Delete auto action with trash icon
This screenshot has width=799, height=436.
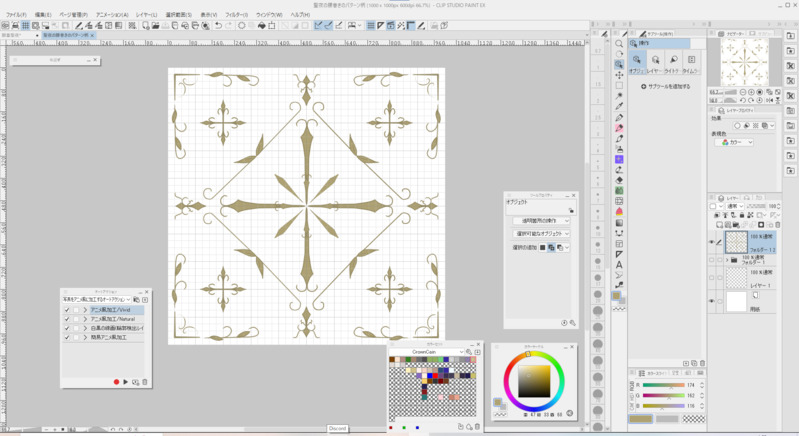pyautogui.click(x=145, y=382)
